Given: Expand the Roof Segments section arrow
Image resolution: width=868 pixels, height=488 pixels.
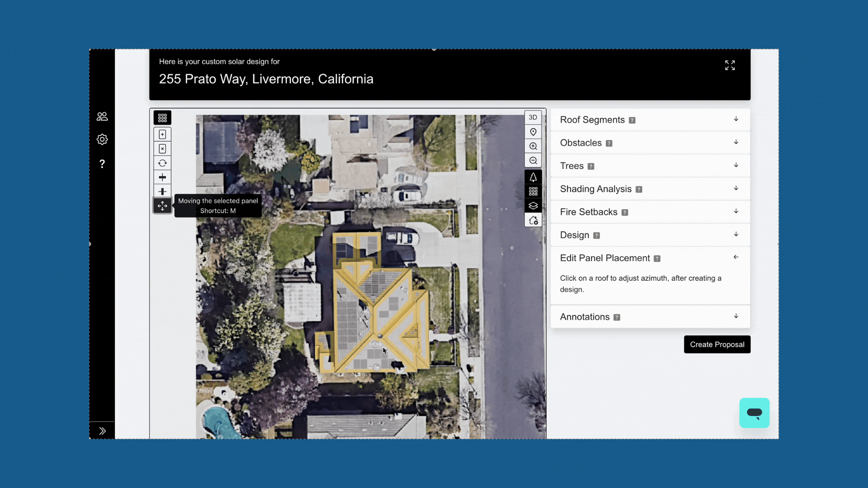Looking at the screenshot, I should click(x=736, y=119).
